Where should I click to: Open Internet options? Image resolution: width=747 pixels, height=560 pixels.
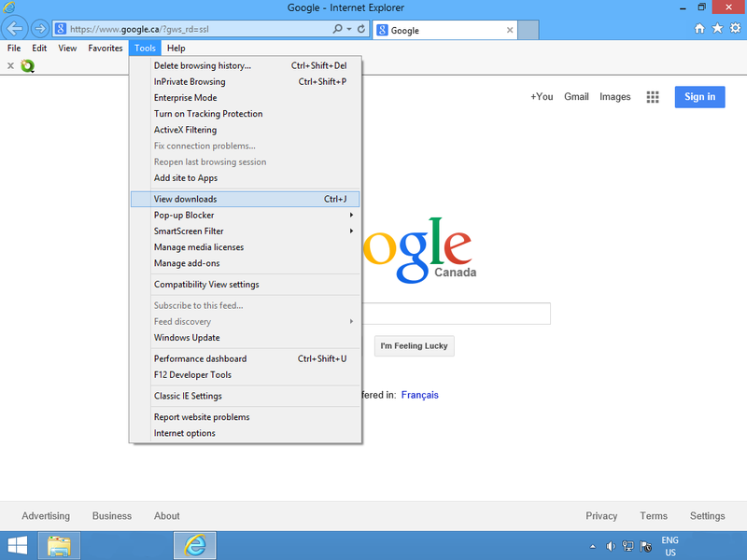click(x=246, y=433)
